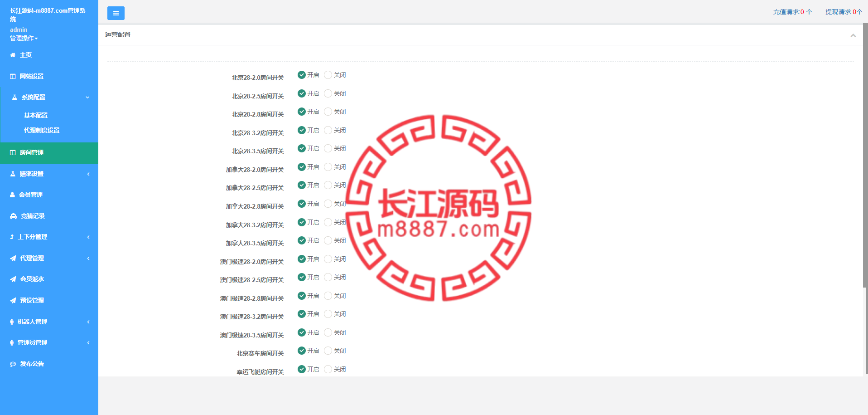The width and height of the screenshot is (868, 415).
Task: Click the home icon beside 主页
Action: click(13, 55)
